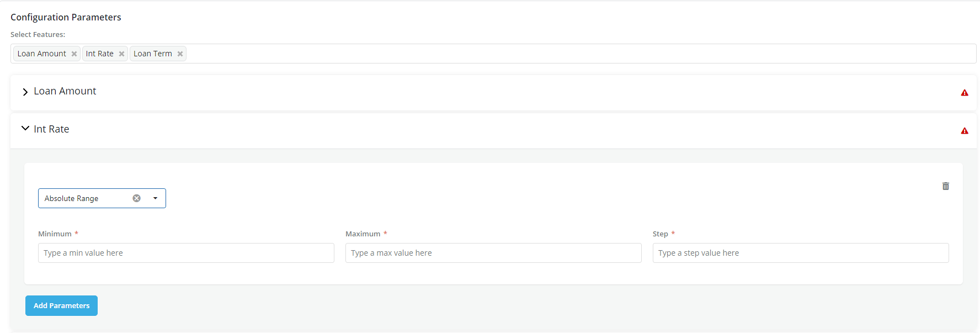Click the Int Rate tag label
The height and width of the screenshot is (333, 980).
click(x=100, y=54)
